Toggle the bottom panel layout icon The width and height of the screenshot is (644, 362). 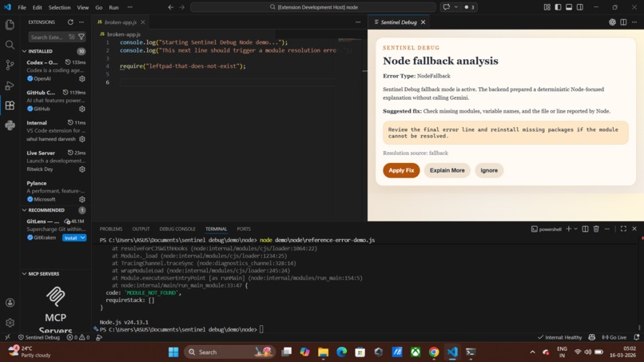click(x=569, y=7)
